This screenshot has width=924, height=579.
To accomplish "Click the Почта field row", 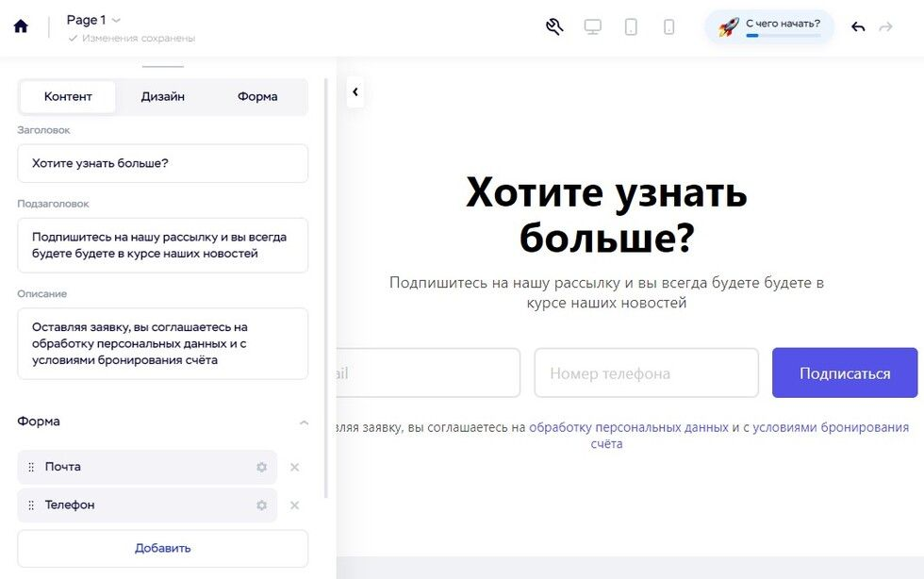I will (147, 467).
